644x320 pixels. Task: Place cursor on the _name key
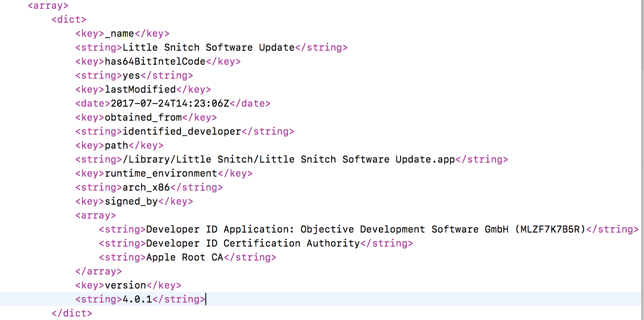click(x=119, y=34)
